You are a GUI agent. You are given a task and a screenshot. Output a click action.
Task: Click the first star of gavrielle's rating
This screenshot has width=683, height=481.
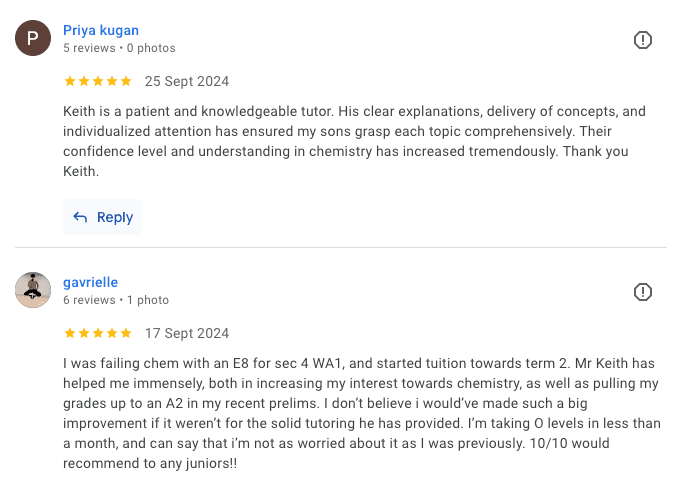(x=70, y=333)
